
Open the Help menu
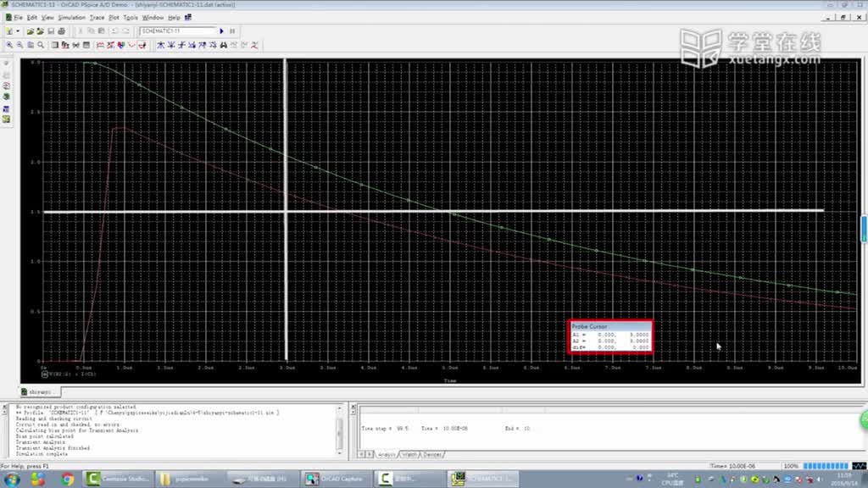click(174, 18)
